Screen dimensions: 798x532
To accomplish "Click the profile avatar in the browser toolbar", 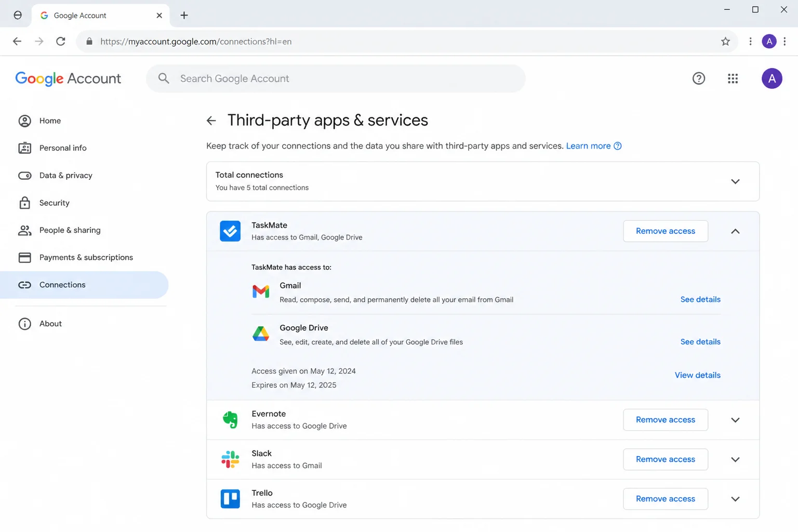I will point(769,42).
